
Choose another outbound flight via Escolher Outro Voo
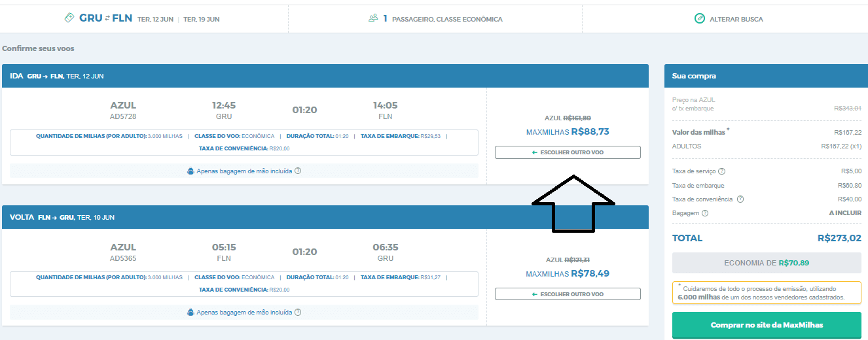568,152
